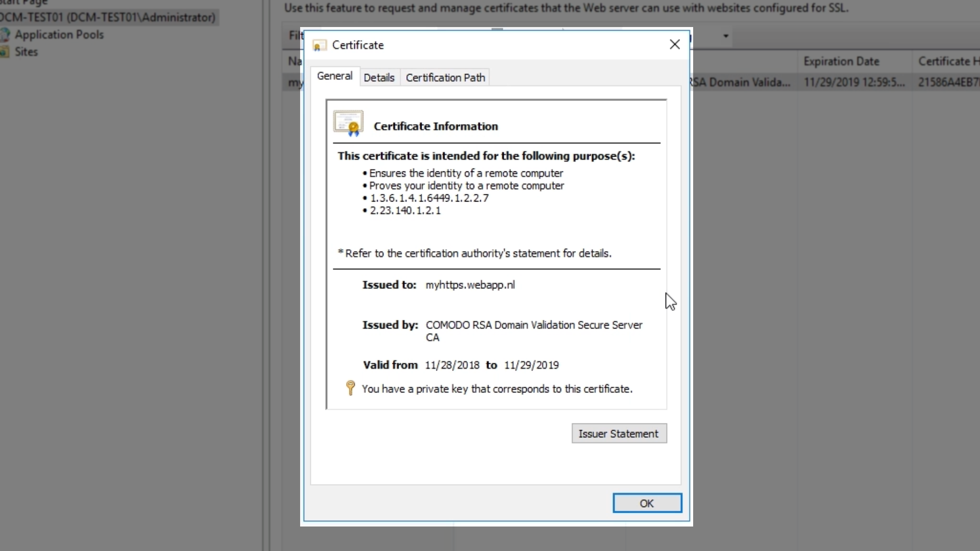This screenshot has height=551, width=980.
Task: Click the Certificate dialog title bar icon
Action: [320, 45]
